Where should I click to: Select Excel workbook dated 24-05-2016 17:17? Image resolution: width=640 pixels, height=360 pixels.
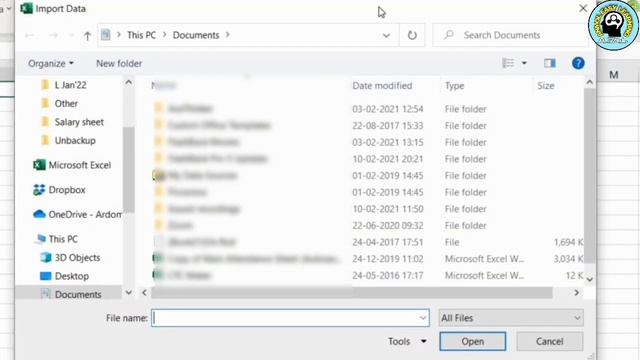(367, 276)
